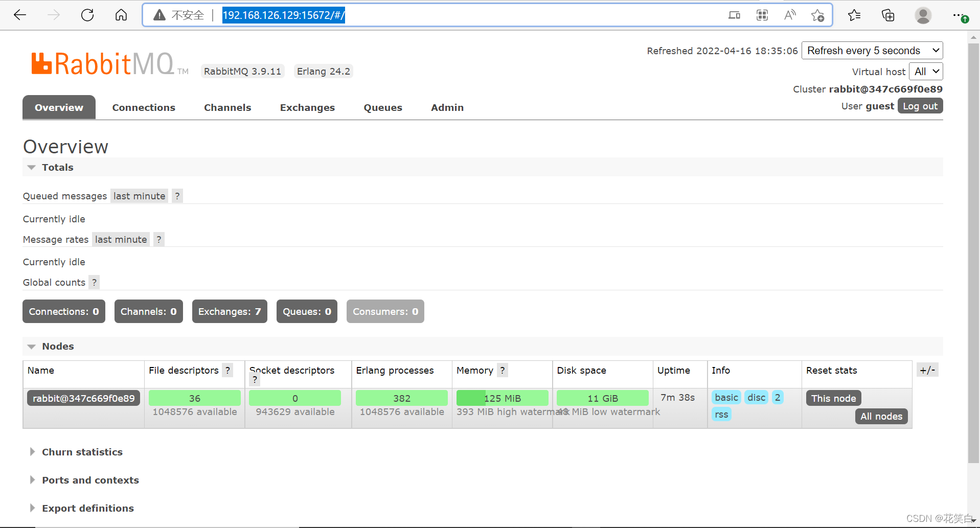The image size is (980, 528).
Task: Click the Uptime value 7m 38s
Action: pos(677,397)
